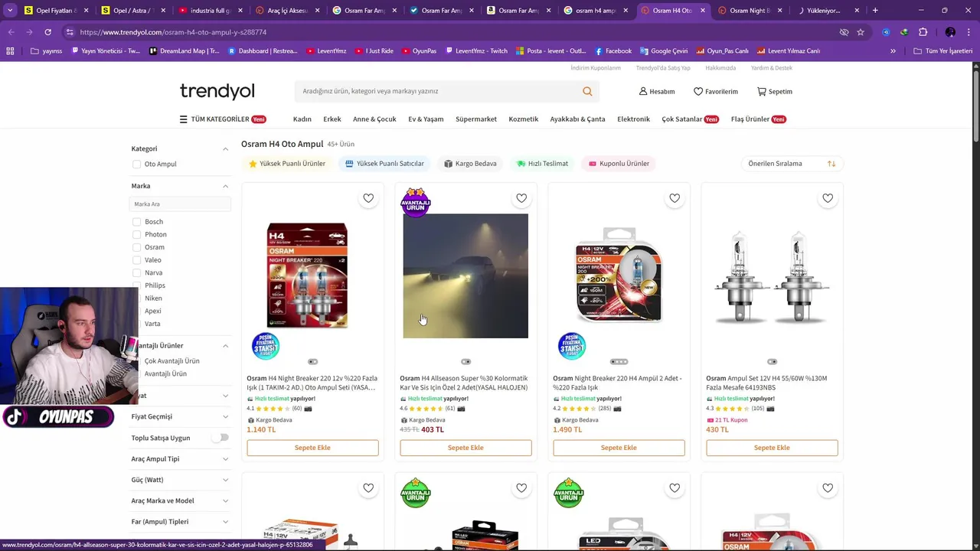Collapse the Kategori filter section
980x551 pixels.
pyautogui.click(x=225, y=148)
